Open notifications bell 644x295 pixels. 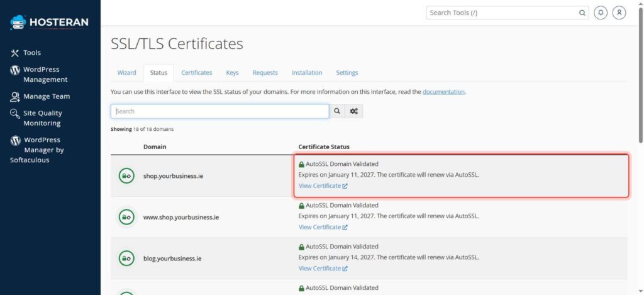[601, 13]
